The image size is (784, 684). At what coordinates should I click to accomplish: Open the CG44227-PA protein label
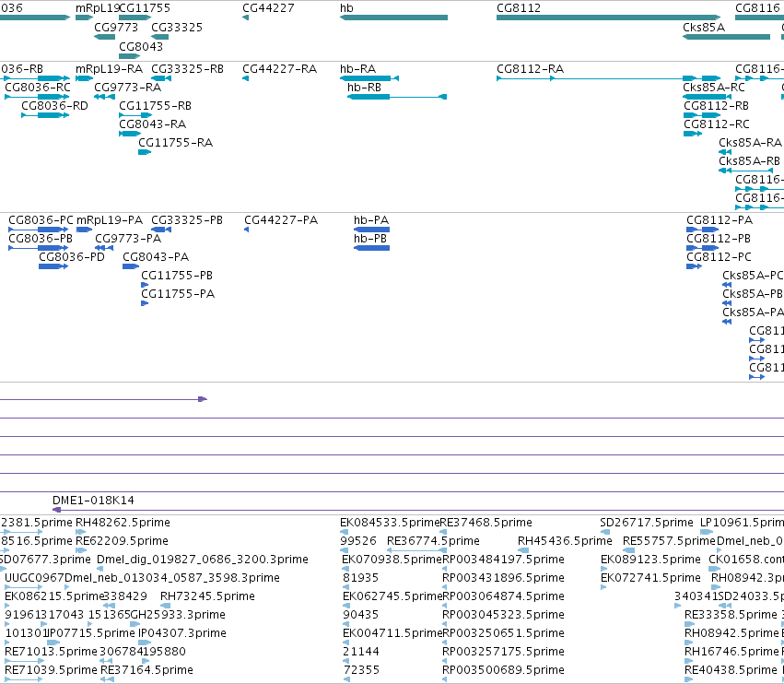[x=281, y=220]
